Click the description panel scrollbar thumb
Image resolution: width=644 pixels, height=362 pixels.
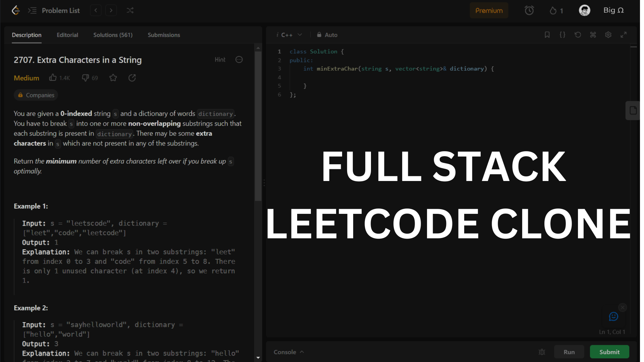pos(258,126)
